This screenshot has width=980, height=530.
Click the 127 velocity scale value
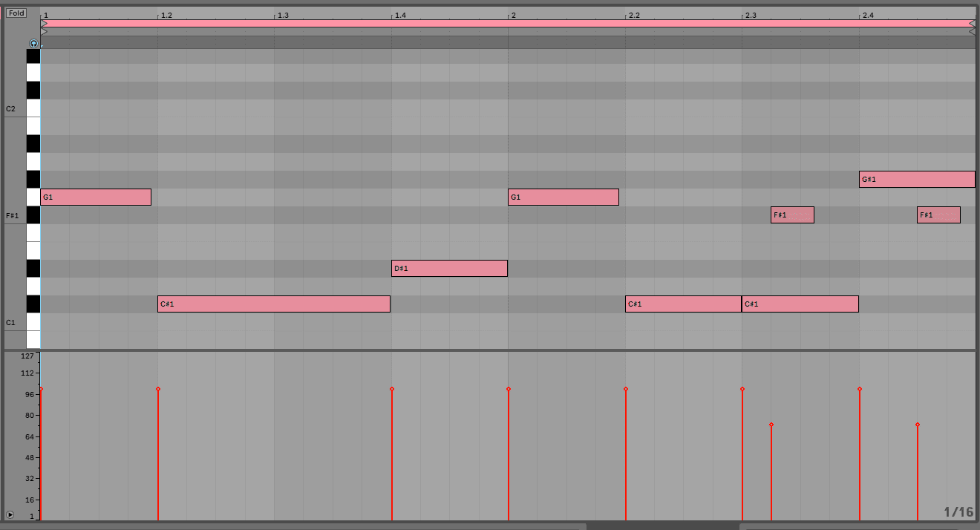coord(27,356)
